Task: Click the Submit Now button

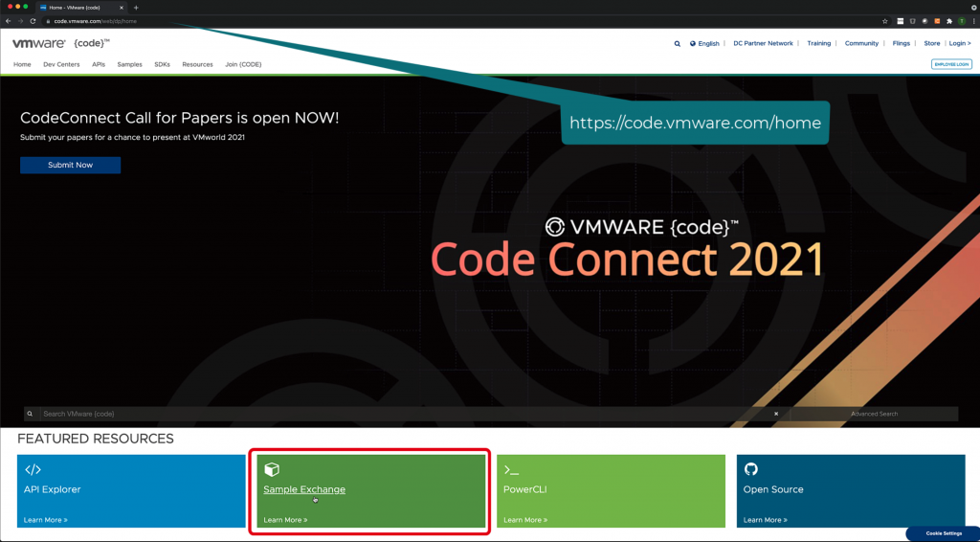Action: click(x=70, y=165)
